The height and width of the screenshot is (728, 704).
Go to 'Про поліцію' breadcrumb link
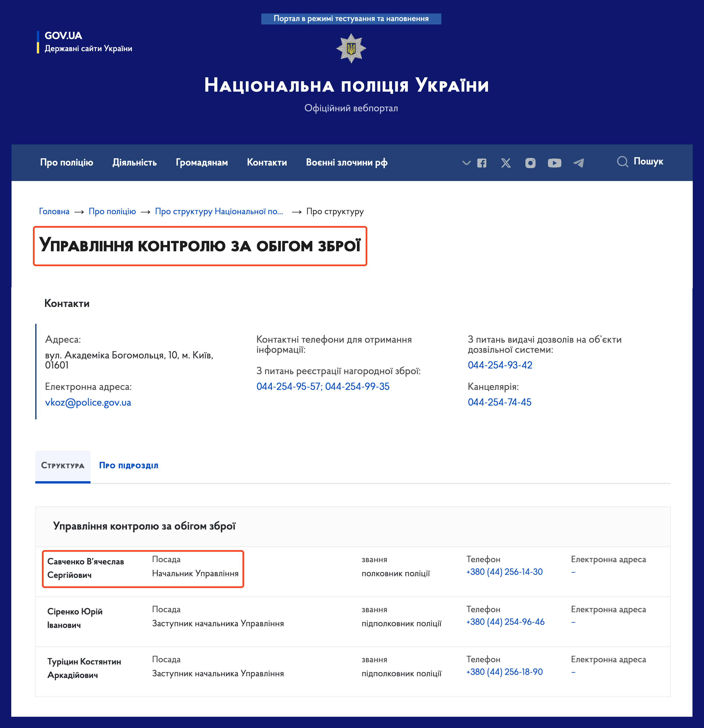(112, 211)
